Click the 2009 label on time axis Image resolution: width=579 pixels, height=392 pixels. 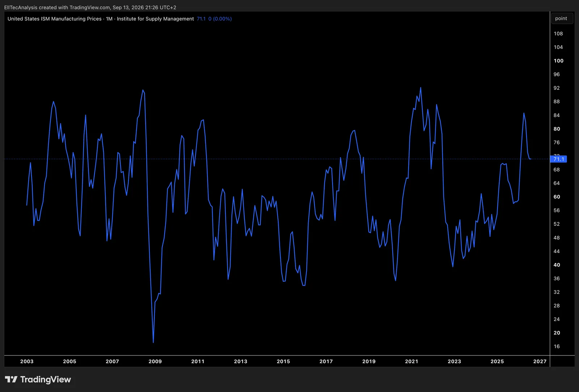tap(155, 361)
